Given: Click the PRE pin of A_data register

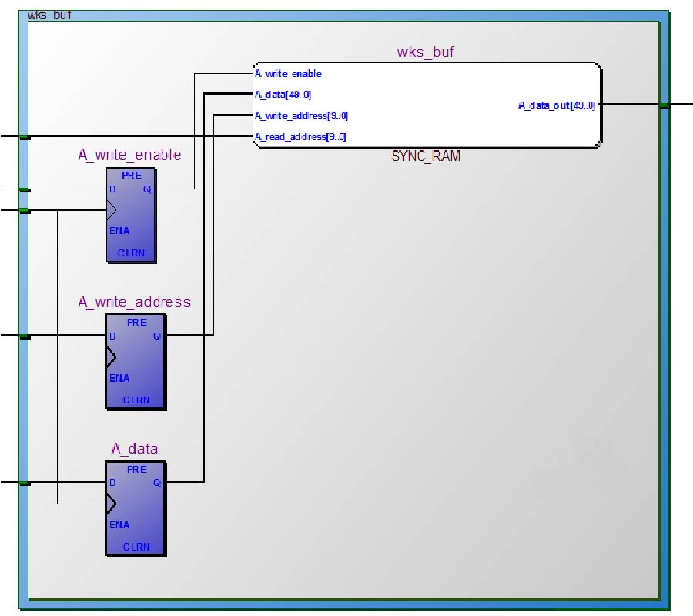Looking at the screenshot, I should [136, 470].
